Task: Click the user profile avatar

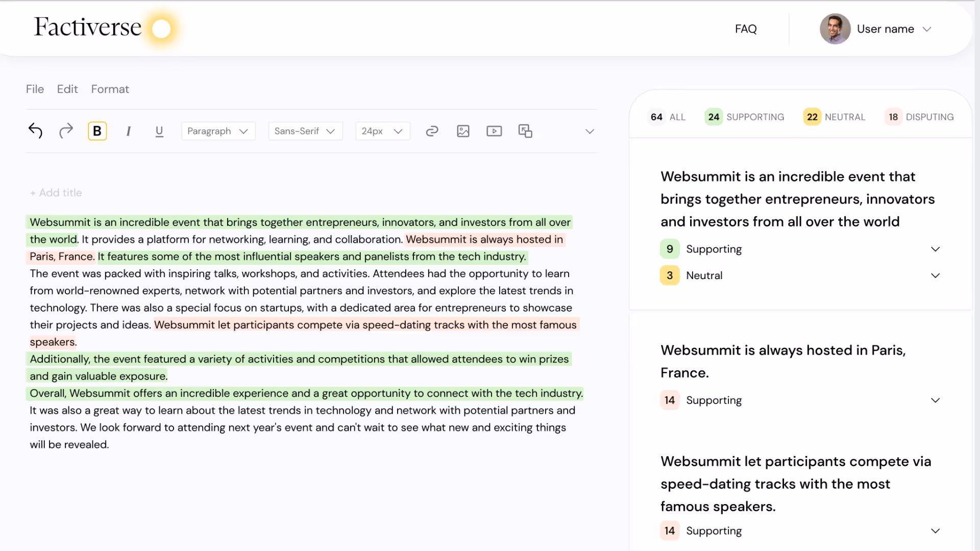Action: 835,29
